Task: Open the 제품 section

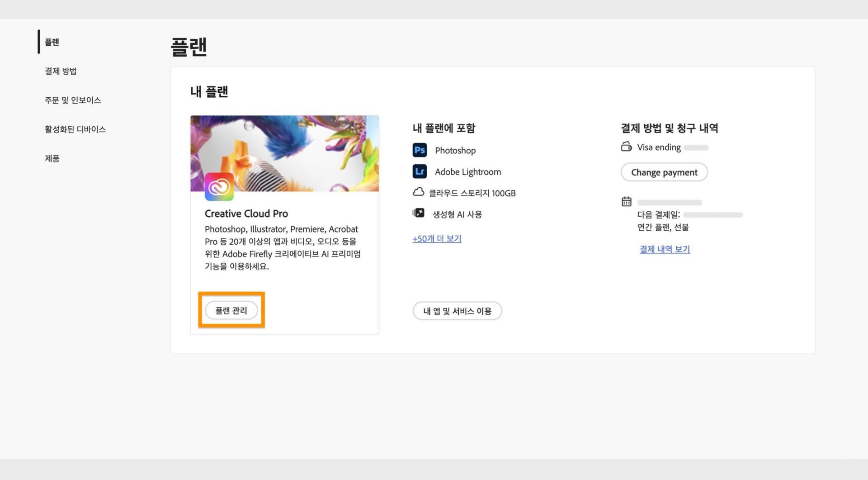Action: coord(52,158)
